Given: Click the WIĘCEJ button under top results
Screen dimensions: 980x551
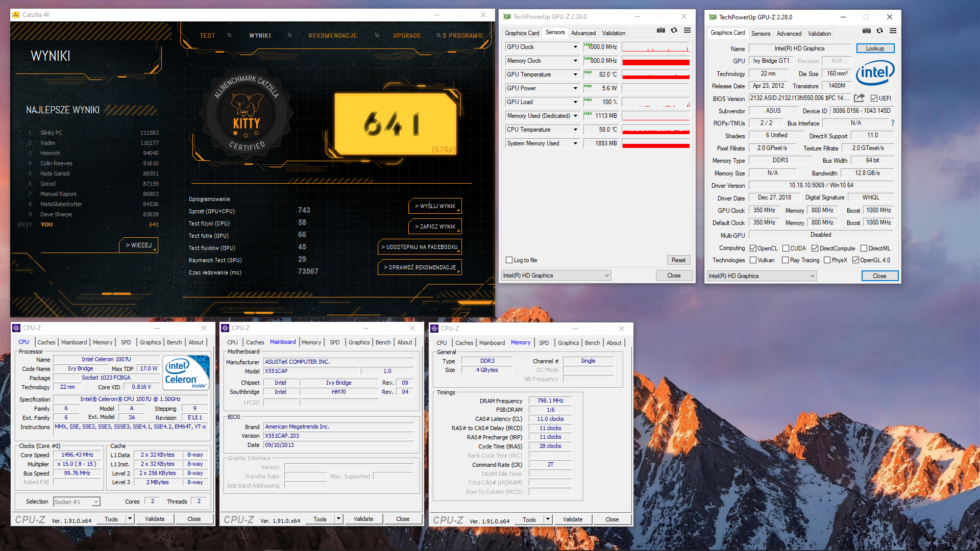Looking at the screenshot, I should pos(138,245).
